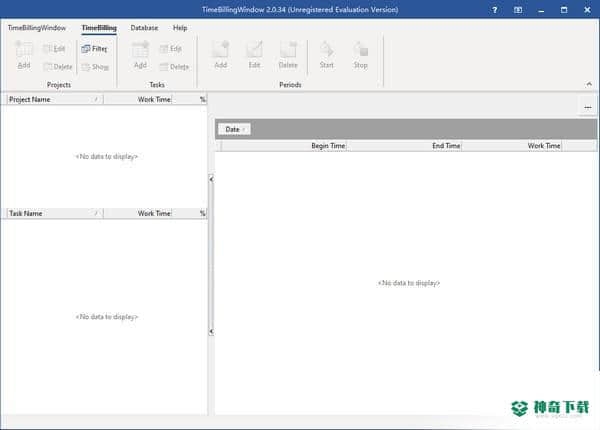Open the Projects Filter tool
This screenshot has height=430, width=600.
94,49
